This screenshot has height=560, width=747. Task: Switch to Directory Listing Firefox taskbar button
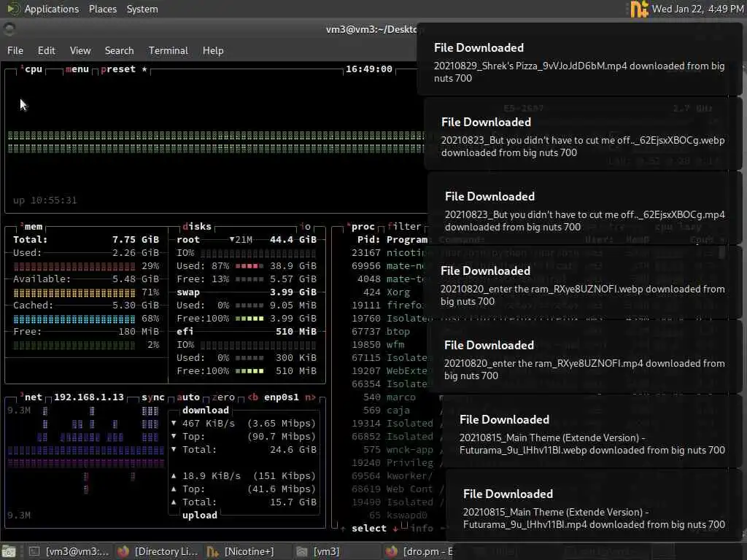point(158,551)
